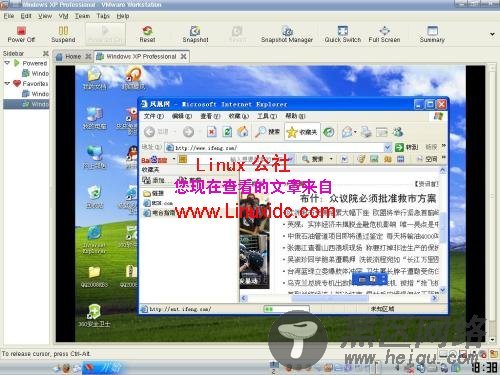Click the green Go button in IE
The height and width of the screenshot is (375, 500).
pos(406,147)
